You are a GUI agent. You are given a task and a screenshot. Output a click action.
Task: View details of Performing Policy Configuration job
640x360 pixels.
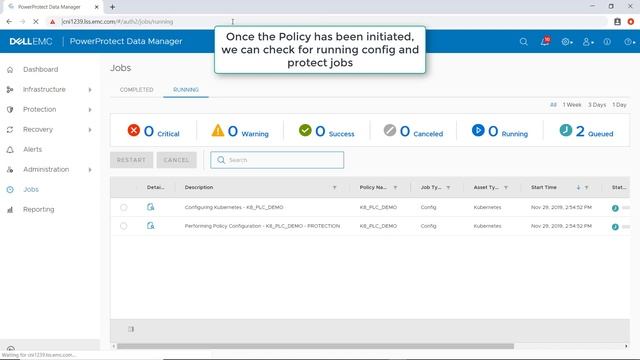(x=151, y=226)
